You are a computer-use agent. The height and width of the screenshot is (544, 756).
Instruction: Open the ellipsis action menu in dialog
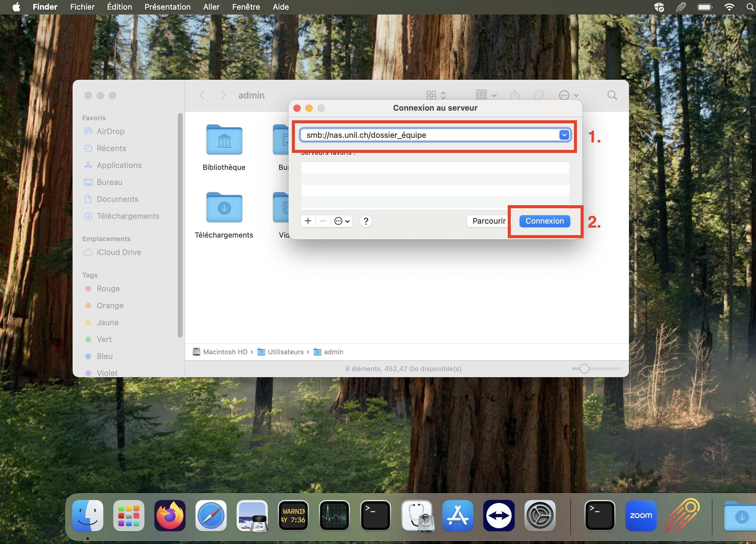tap(342, 221)
